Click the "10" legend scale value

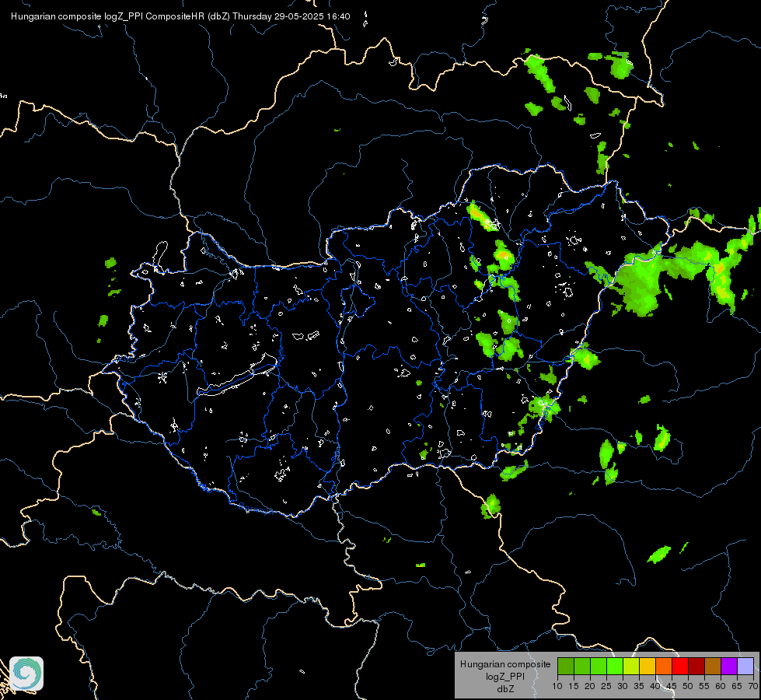557,686
